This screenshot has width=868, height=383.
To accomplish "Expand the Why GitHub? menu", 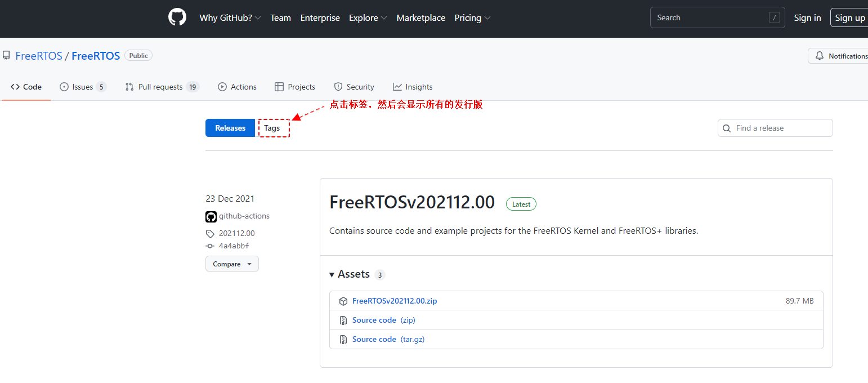I will pyautogui.click(x=230, y=18).
